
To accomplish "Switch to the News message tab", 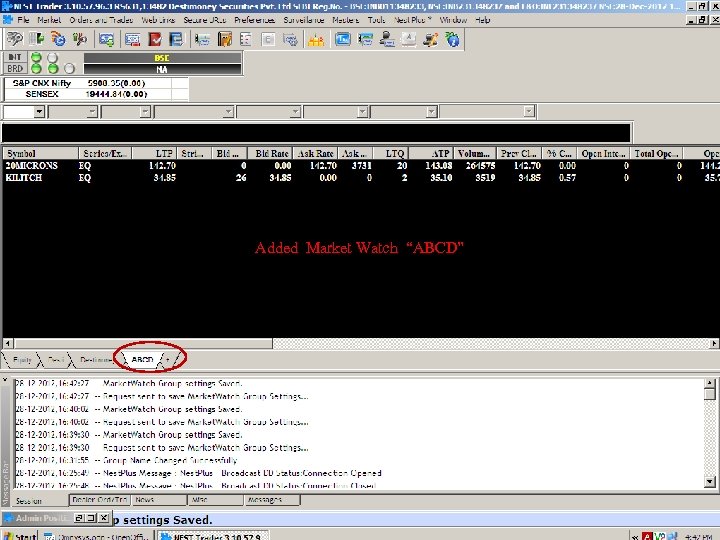I will coord(159,500).
